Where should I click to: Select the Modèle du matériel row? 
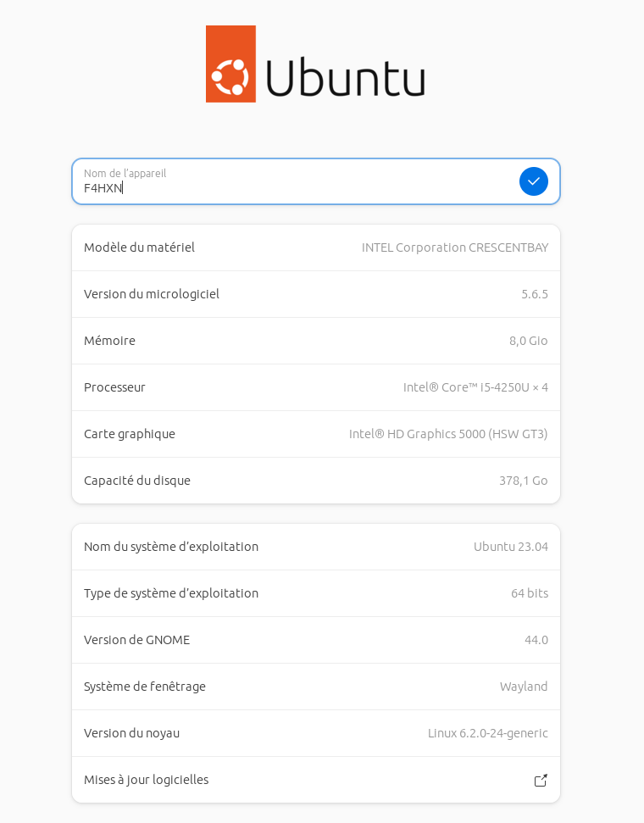tap(316, 247)
